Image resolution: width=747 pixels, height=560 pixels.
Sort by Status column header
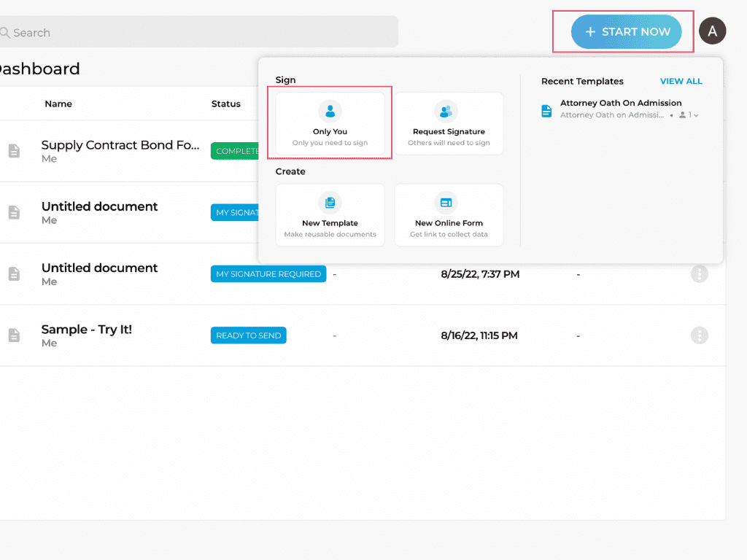pyautogui.click(x=226, y=104)
